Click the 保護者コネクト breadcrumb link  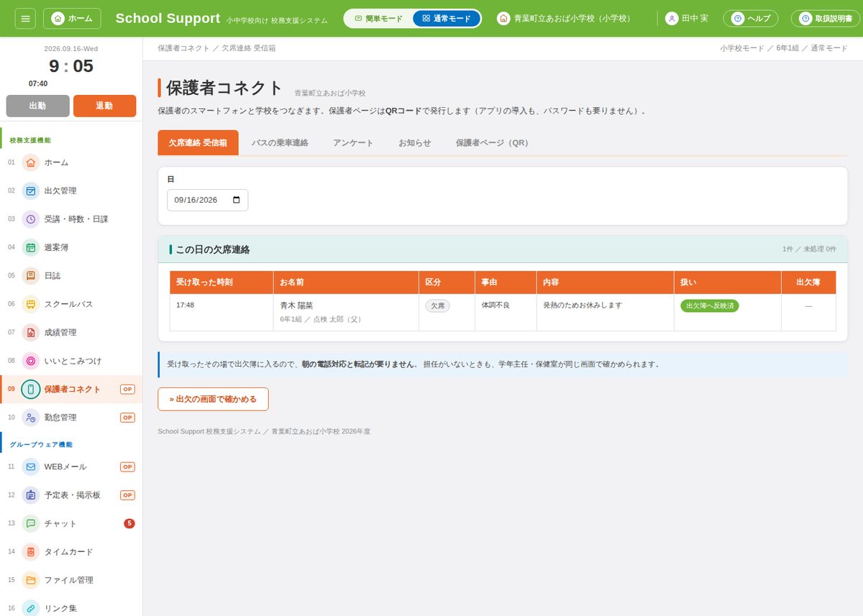click(183, 48)
